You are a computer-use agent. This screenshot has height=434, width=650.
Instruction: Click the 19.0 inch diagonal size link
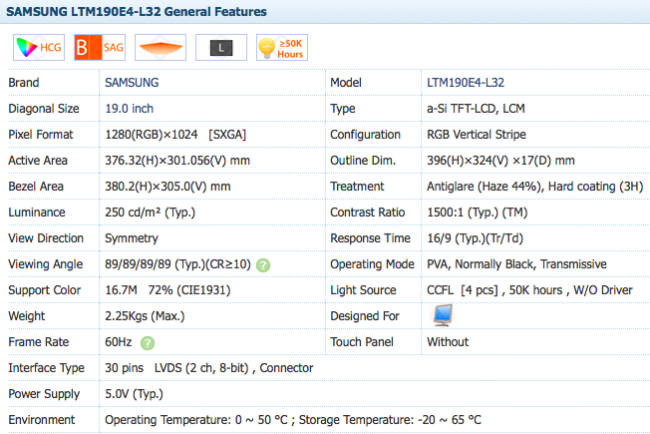coord(129,108)
